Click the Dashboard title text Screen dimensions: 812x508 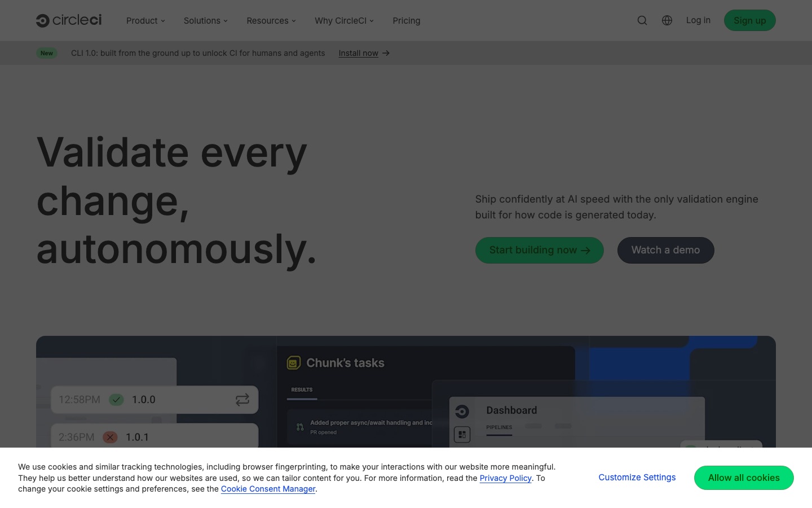pos(511,410)
